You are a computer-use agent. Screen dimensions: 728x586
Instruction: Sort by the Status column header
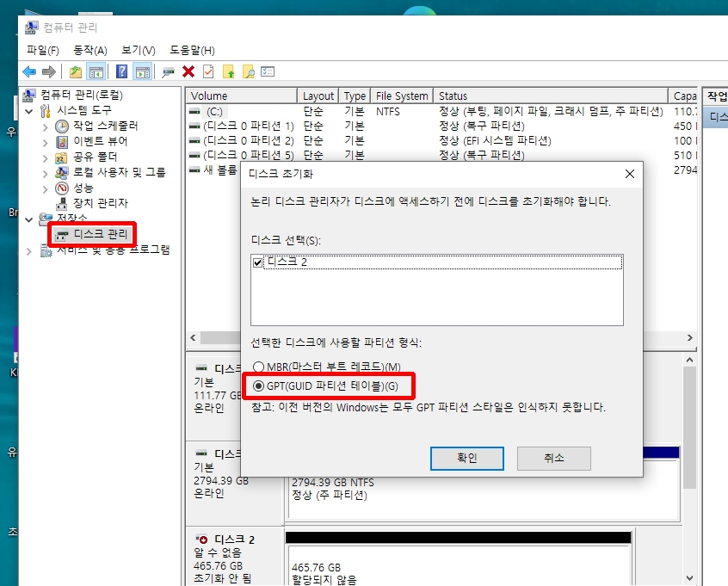tap(551, 96)
